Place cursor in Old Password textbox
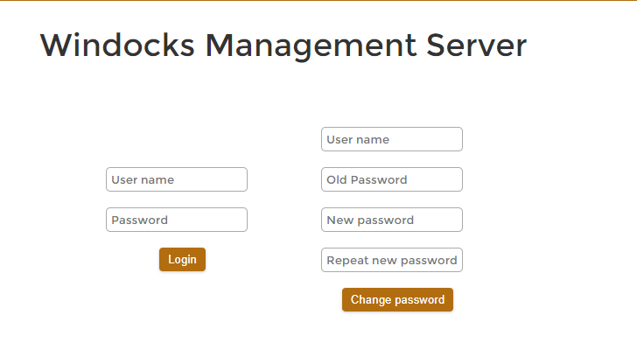Screen dimensions: 637x364 tap(392, 179)
